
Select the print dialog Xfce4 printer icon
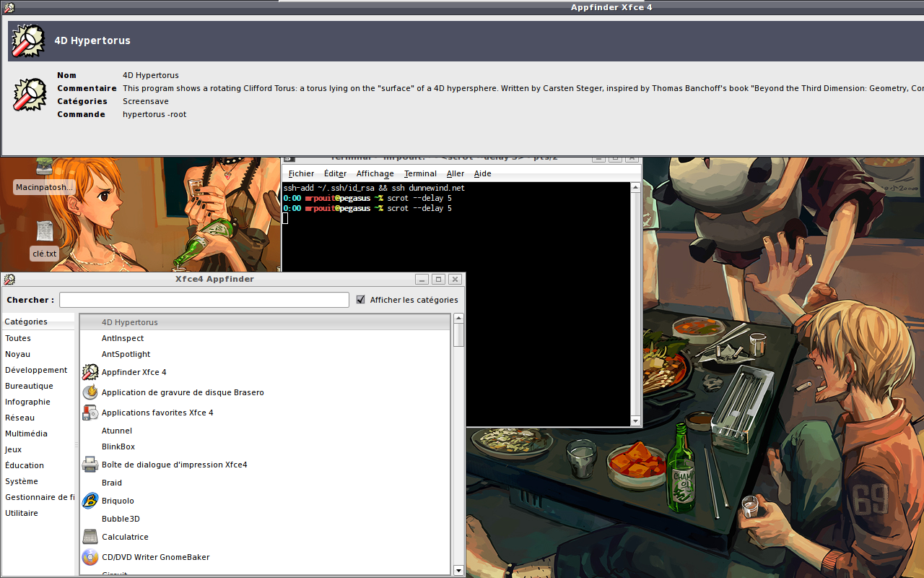point(90,465)
